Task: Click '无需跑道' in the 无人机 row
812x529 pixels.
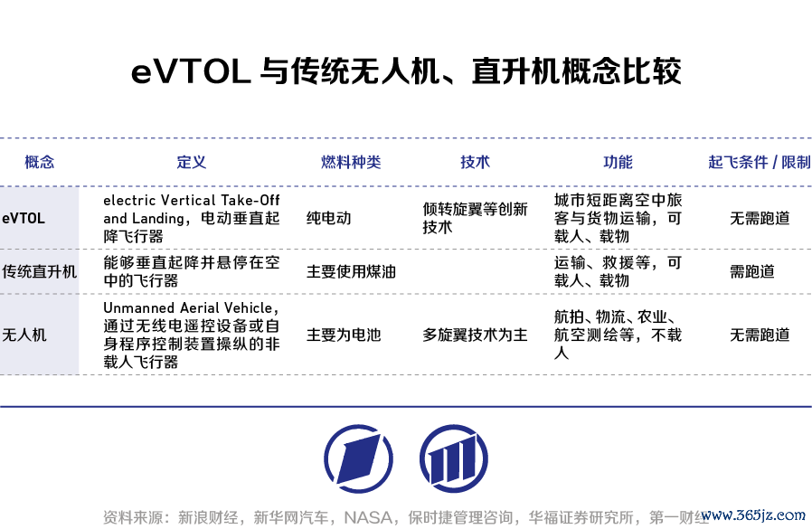Action: point(760,335)
